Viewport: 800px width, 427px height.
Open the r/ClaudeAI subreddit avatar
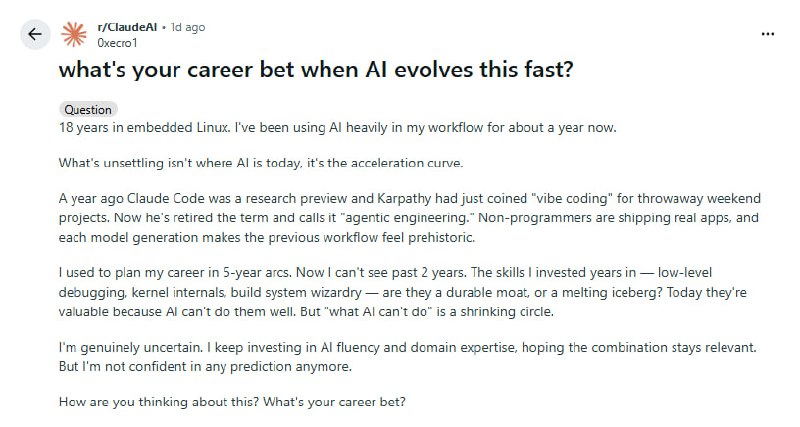[74, 34]
